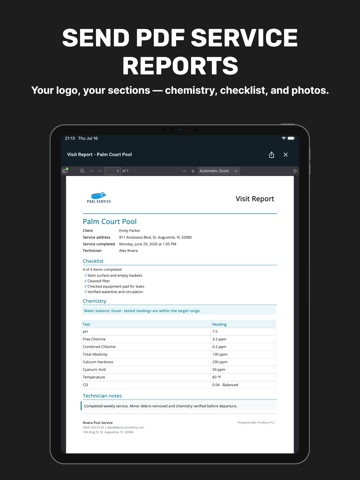Viewport: 360px width, 480px height.
Task: Click the 'Total Alkalinity' row label
Action: click(95, 355)
